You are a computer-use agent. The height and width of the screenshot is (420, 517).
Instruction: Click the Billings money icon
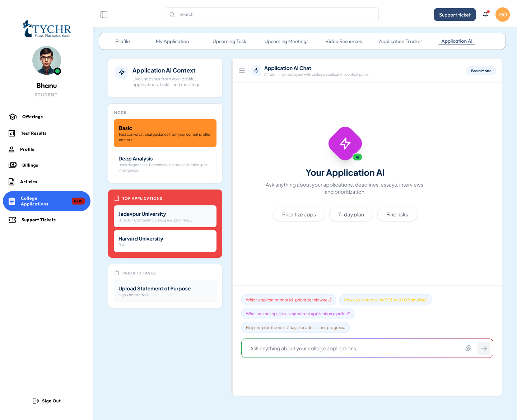13,165
